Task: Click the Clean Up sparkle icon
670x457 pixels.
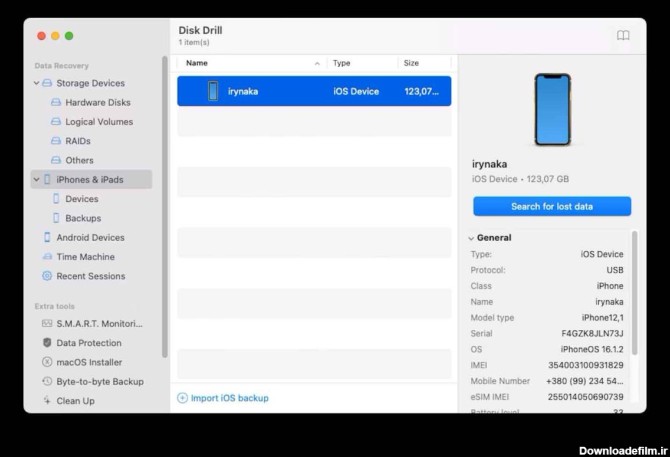Action: pyautogui.click(x=47, y=401)
